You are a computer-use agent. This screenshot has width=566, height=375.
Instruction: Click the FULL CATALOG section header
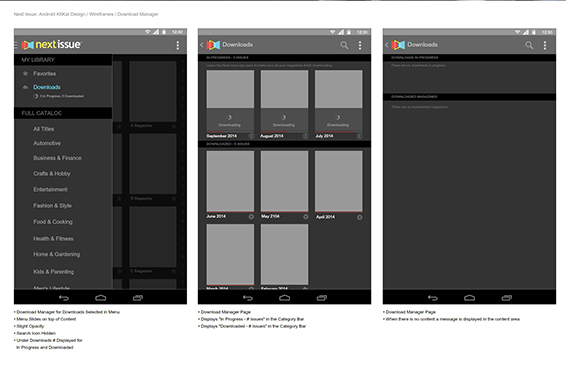[63, 113]
